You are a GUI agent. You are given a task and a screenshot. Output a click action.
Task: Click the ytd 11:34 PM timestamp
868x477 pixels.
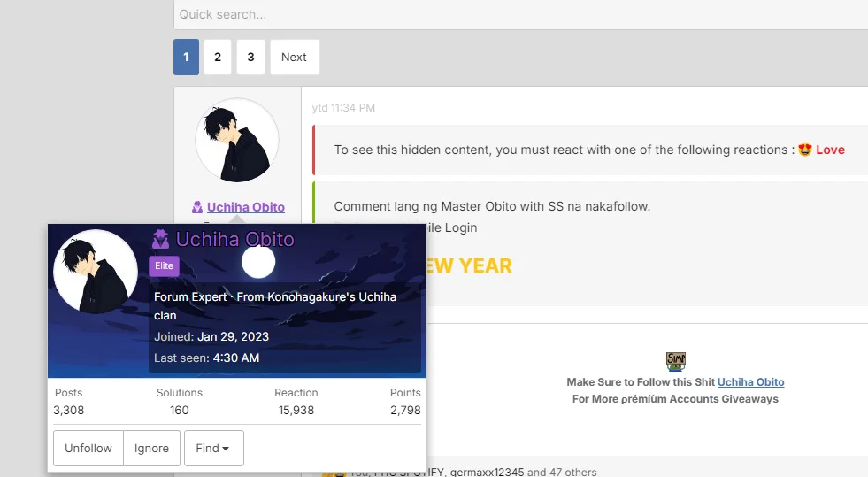pyautogui.click(x=343, y=108)
